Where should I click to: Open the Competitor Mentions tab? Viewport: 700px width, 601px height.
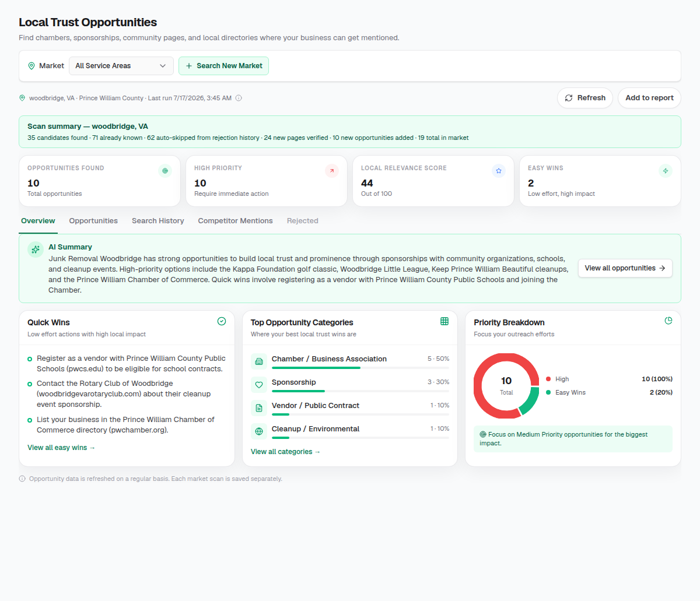click(x=235, y=221)
